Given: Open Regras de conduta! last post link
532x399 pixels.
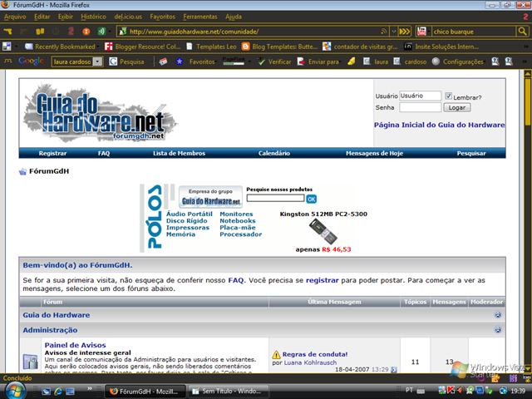Looking at the screenshot, I should click(315, 354).
